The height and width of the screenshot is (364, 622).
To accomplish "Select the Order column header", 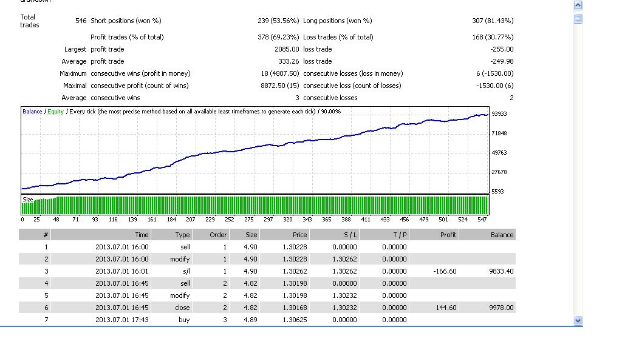I will pyautogui.click(x=211, y=235).
